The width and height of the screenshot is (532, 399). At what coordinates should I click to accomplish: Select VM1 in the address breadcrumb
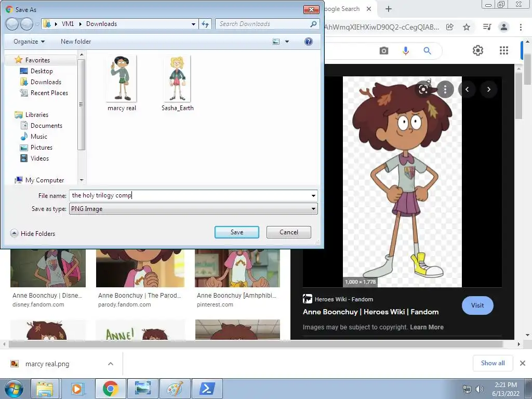pyautogui.click(x=68, y=24)
